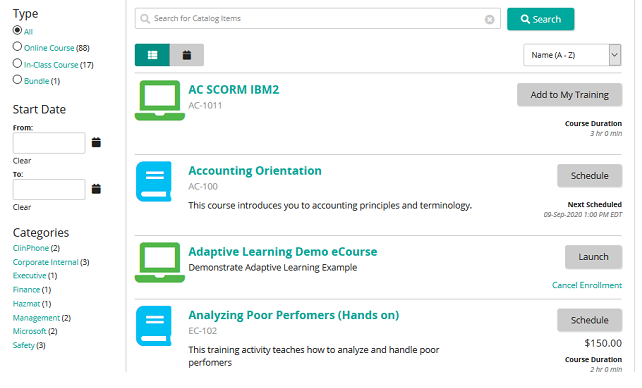
Task: Click Add to My Training button
Action: point(570,95)
